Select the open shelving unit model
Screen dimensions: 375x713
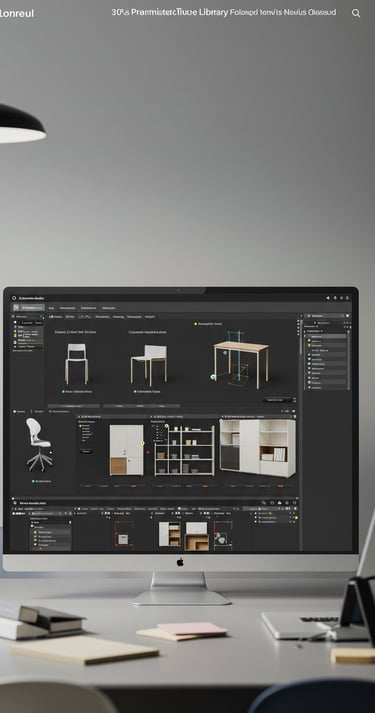click(x=184, y=451)
